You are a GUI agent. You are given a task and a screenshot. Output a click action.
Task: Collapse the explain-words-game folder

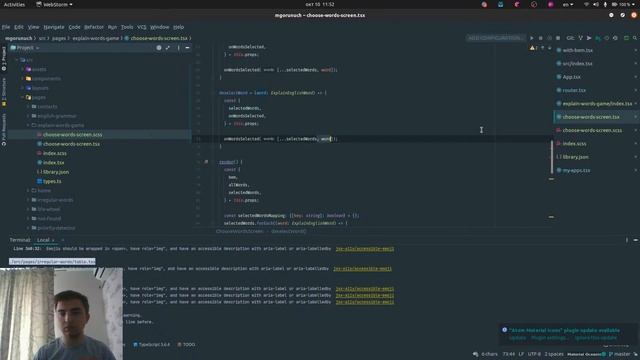(x=29, y=125)
